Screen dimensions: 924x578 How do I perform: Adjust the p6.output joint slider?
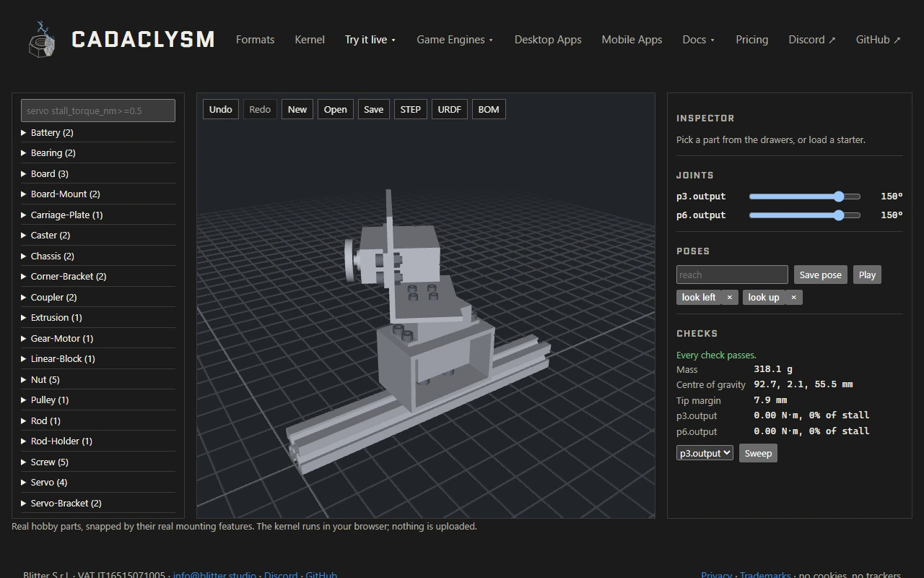805,215
